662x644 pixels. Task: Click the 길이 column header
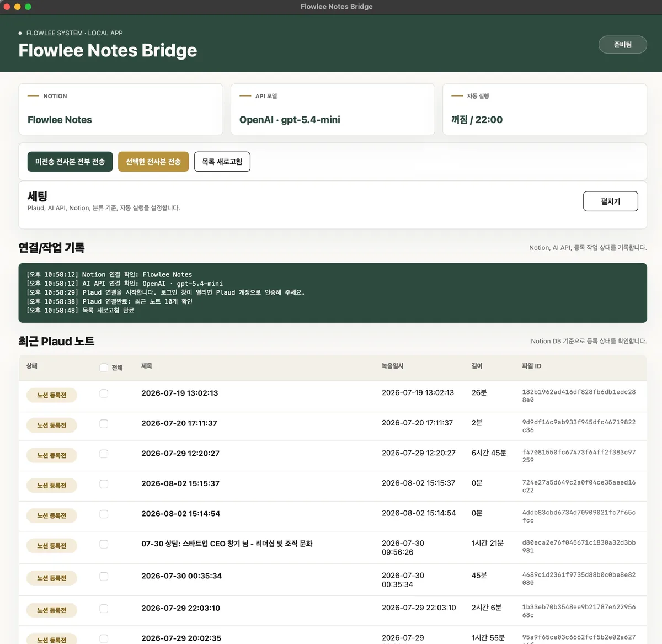click(x=477, y=366)
